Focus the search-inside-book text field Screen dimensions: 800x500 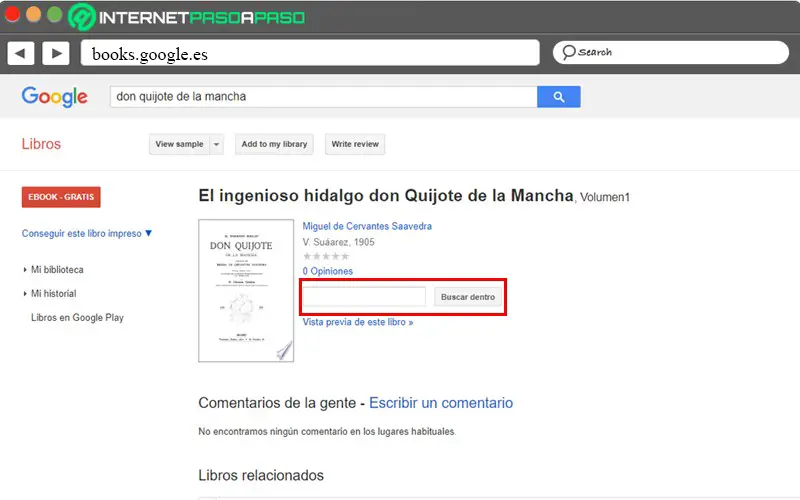click(364, 297)
